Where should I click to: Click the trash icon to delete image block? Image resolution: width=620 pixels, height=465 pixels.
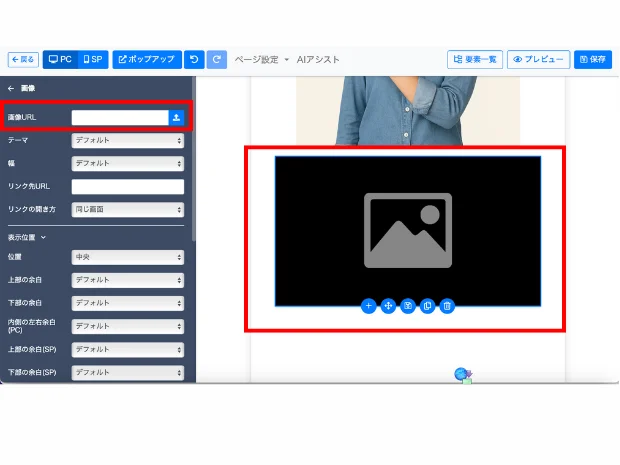click(447, 306)
